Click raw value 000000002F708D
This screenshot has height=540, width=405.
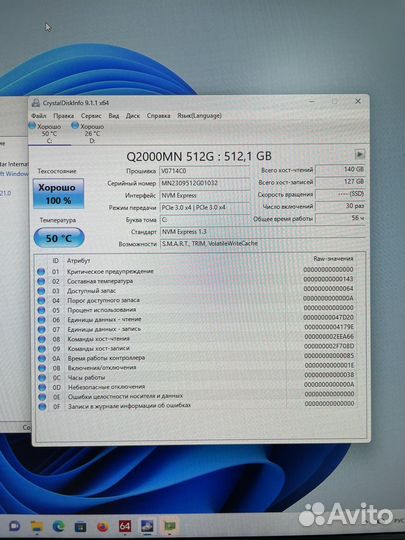tap(329, 346)
